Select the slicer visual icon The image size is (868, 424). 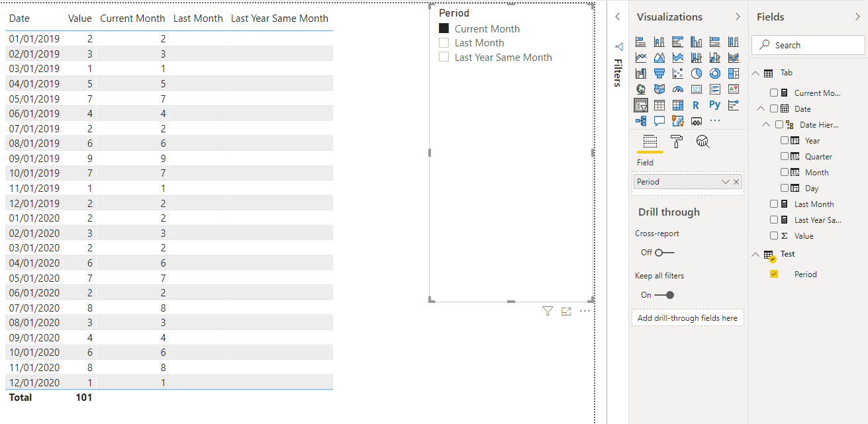click(641, 105)
